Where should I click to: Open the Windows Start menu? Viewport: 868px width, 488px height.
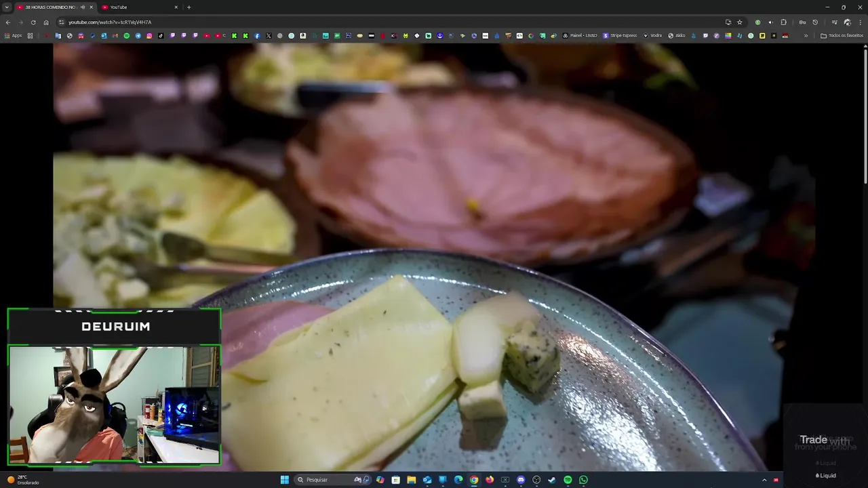[x=285, y=480]
